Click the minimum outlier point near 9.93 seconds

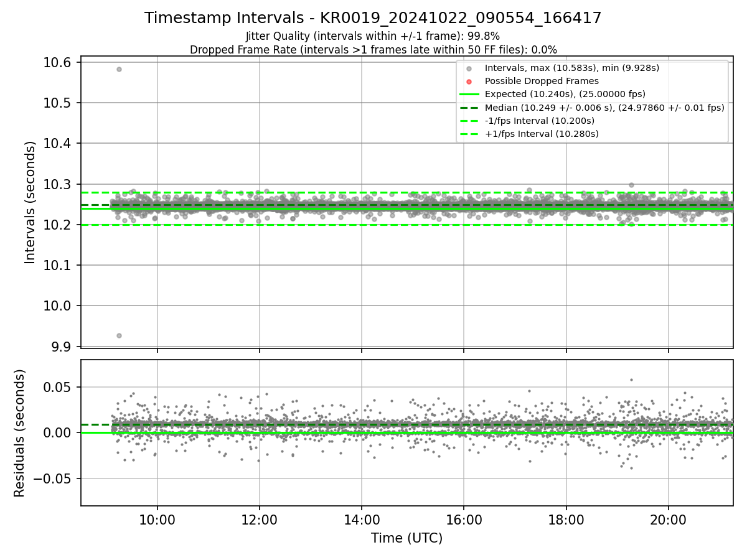coord(119,335)
